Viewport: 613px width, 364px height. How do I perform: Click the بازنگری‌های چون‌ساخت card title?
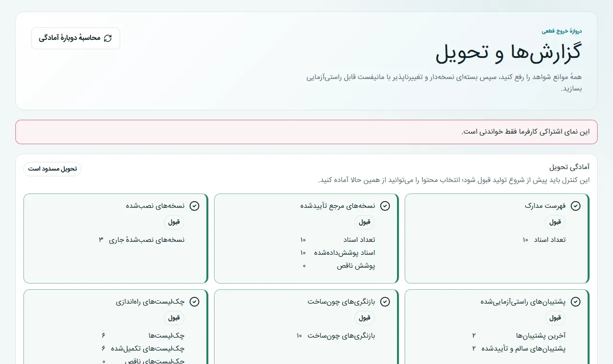341,302
